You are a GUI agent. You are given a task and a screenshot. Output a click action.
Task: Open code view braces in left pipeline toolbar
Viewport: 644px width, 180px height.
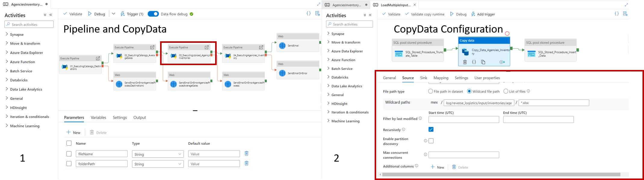pyautogui.click(x=308, y=14)
